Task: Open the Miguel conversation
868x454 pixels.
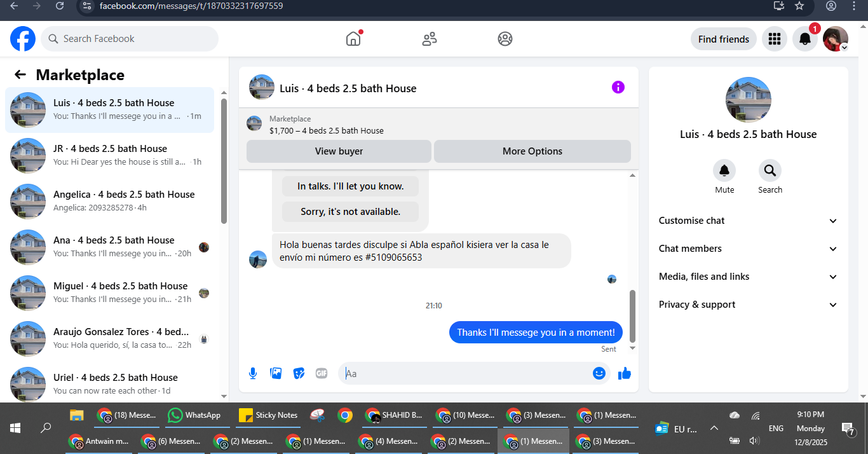Action: click(x=109, y=293)
